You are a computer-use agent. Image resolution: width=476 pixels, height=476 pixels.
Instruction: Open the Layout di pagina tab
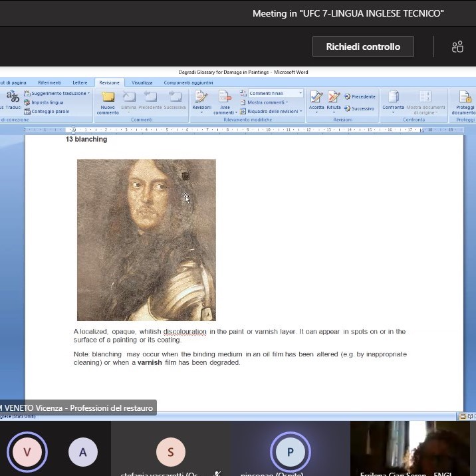tap(13, 82)
